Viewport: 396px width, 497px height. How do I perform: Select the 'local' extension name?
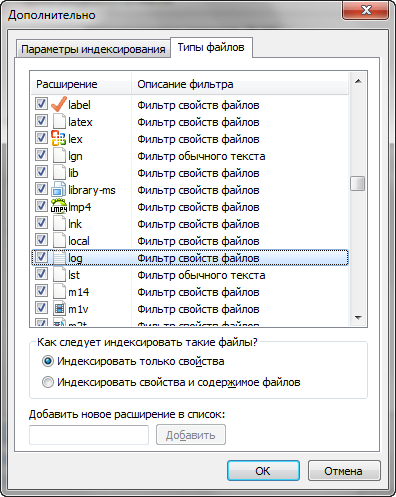coord(79,241)
